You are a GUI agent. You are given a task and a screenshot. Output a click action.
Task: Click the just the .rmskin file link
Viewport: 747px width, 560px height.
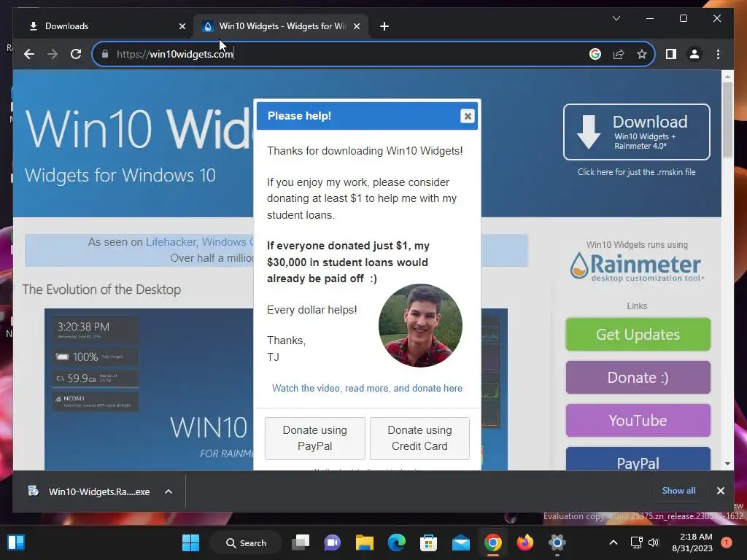coord(636,172)
